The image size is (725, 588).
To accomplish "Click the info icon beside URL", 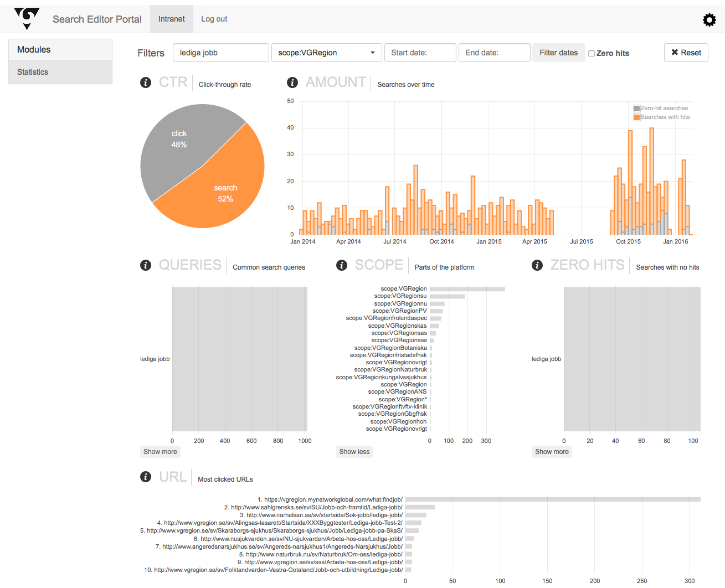I will pos(146,477).
